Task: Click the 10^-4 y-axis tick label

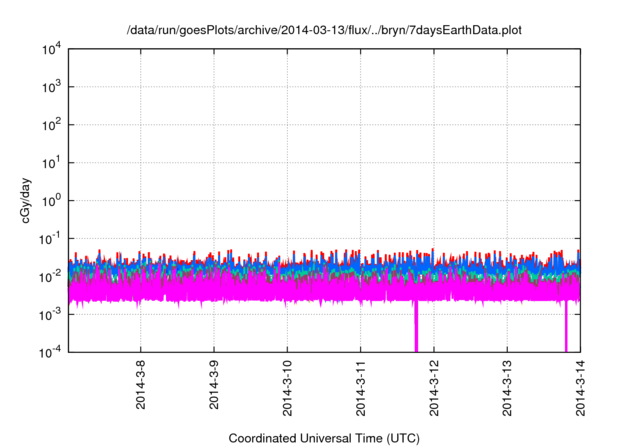Action: pyautogui.click(x=50, y=352)
